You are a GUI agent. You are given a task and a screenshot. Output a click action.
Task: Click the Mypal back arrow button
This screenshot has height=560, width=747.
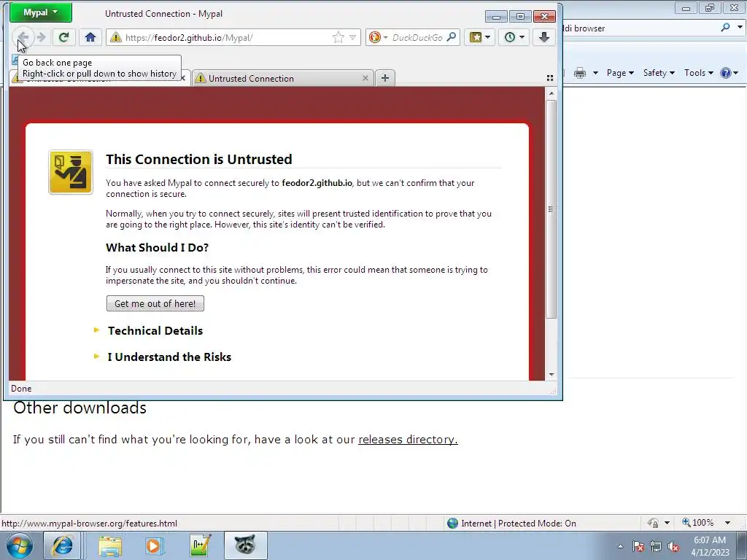(x=23, y=37)
